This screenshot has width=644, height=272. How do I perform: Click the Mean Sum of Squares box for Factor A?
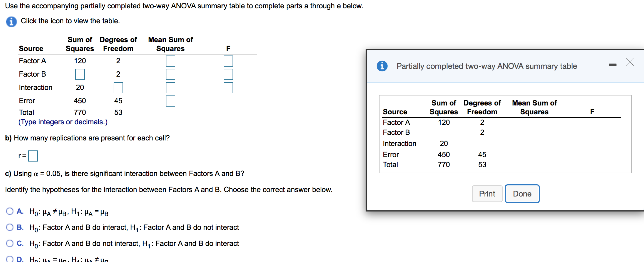(x=171, y=61)
